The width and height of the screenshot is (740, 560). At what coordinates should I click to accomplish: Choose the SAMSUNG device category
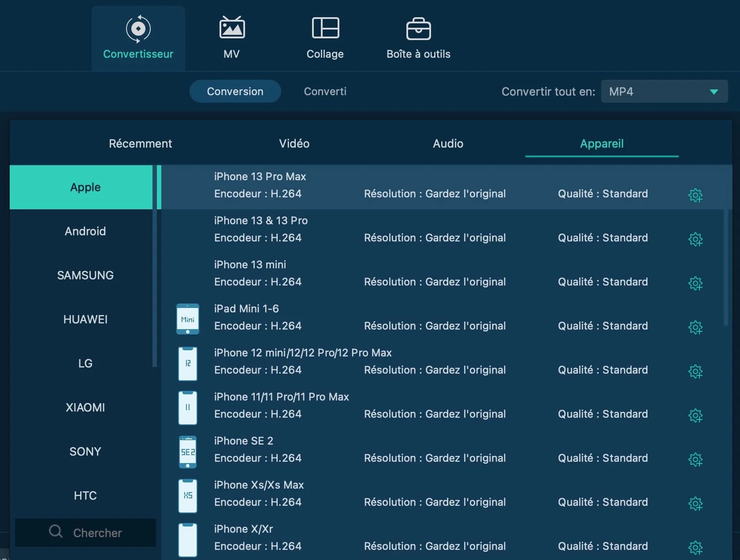[81, 275]
